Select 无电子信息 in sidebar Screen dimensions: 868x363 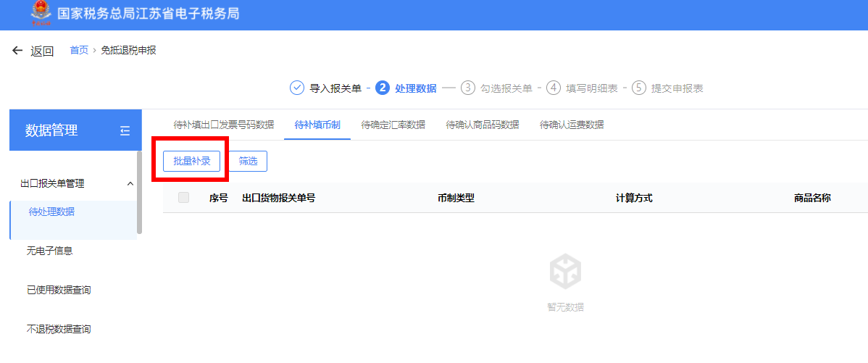(49, 251)
